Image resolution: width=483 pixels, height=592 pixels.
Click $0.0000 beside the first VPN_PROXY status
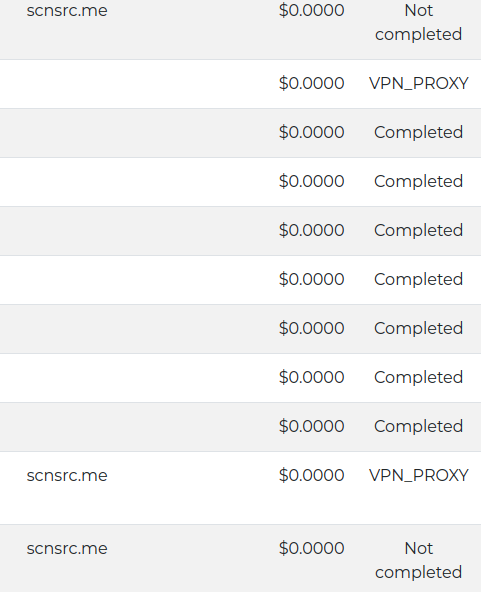click(x=312, y=83)
